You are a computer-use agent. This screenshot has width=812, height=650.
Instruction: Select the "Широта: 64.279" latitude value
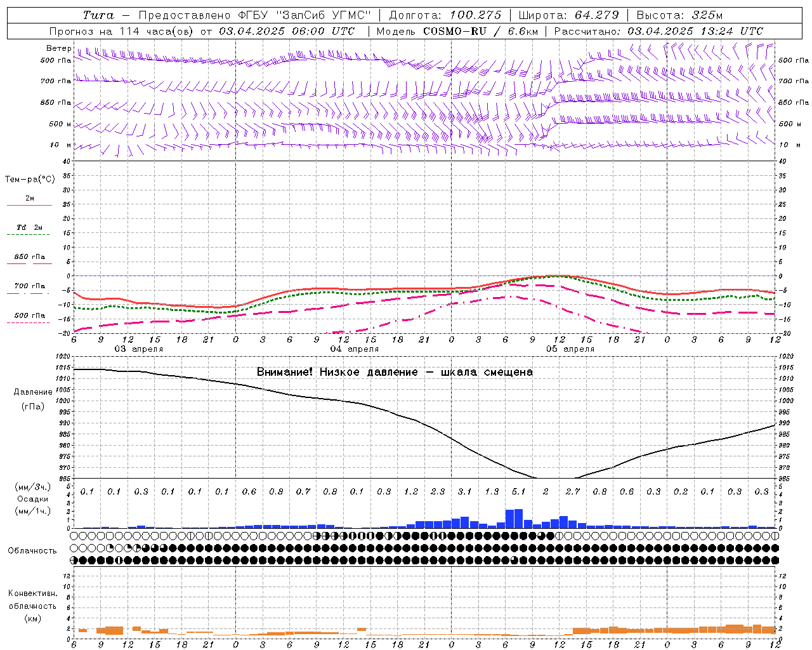[x=568, y=15]
